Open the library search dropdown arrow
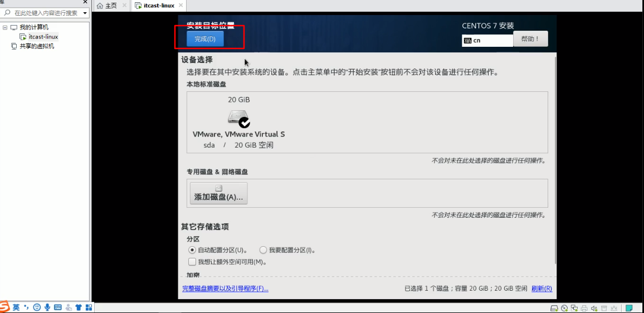This screenshot has width=644, height=313. pyautogui.click(x=85, y=13)
